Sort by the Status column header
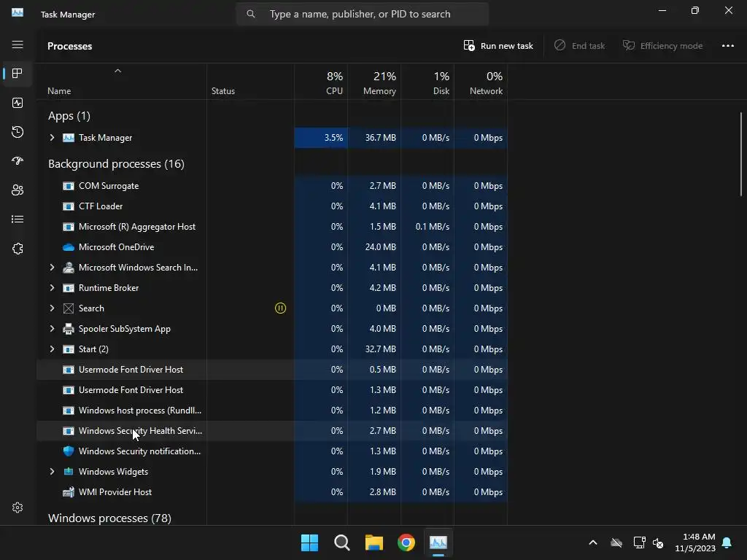This screenshot has width=747, height=560. [250, 82]
